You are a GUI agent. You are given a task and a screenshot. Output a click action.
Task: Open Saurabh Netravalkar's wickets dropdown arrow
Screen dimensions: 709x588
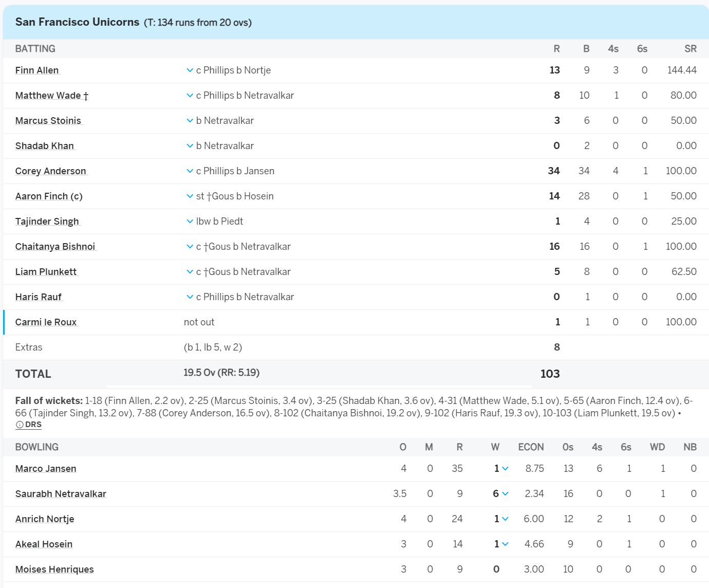505,494
